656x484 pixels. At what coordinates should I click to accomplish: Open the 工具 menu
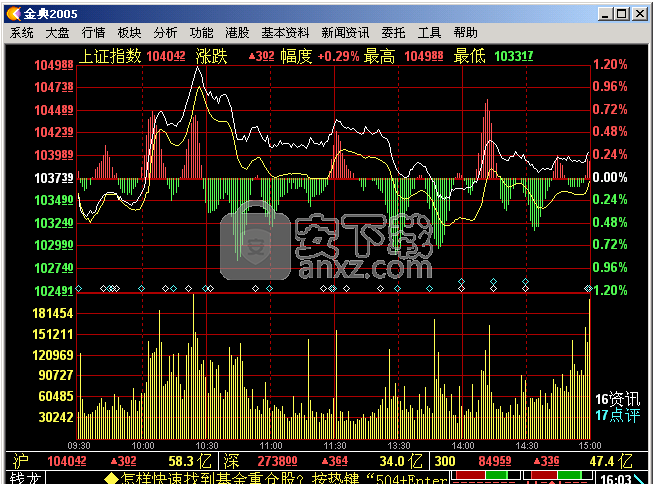coord(429,33)
